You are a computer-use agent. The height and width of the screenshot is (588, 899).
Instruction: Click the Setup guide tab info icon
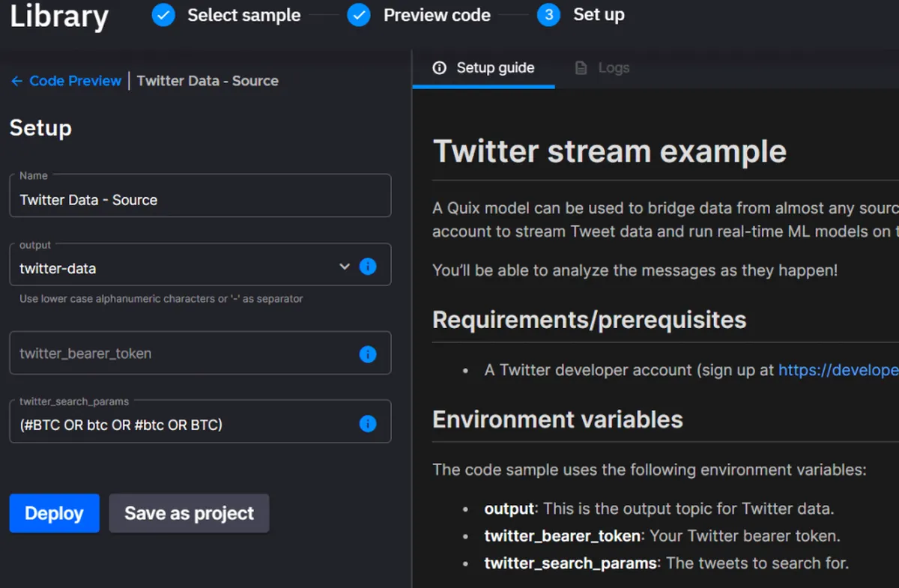tap(440, 68)
